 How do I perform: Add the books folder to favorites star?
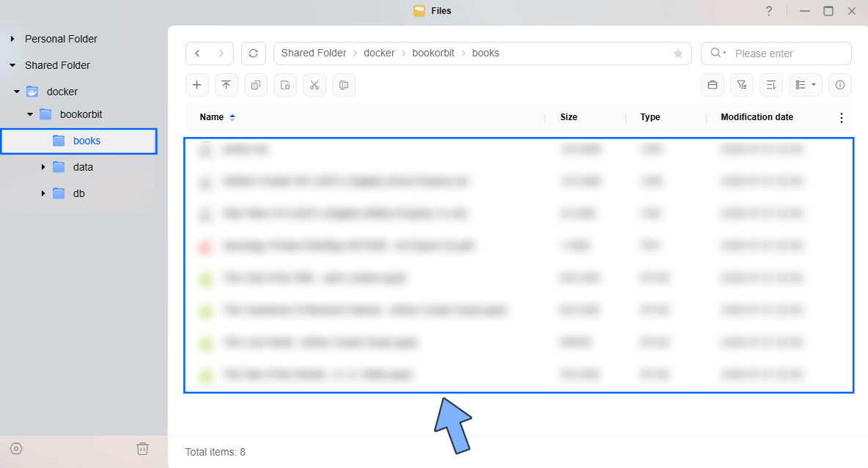677,53
